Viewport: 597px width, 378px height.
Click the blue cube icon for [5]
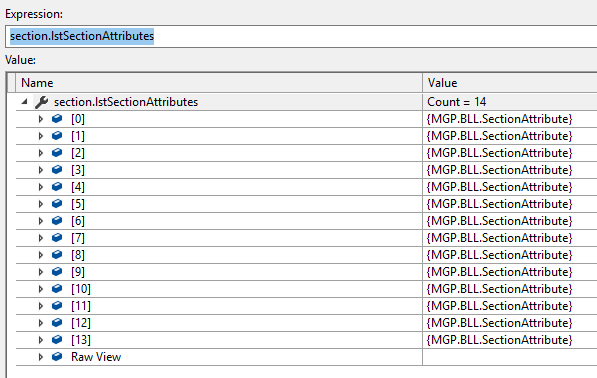(57, 204)
